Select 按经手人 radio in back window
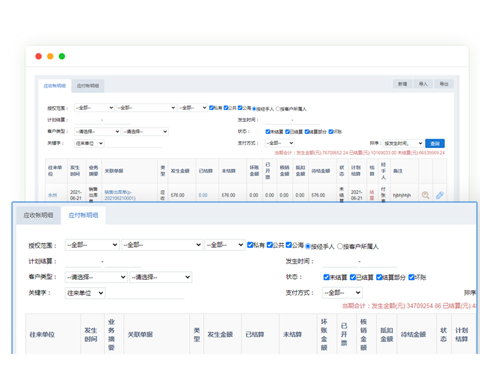Image resolution: width=480 pixels, height=372 pixels. [254, 109]
